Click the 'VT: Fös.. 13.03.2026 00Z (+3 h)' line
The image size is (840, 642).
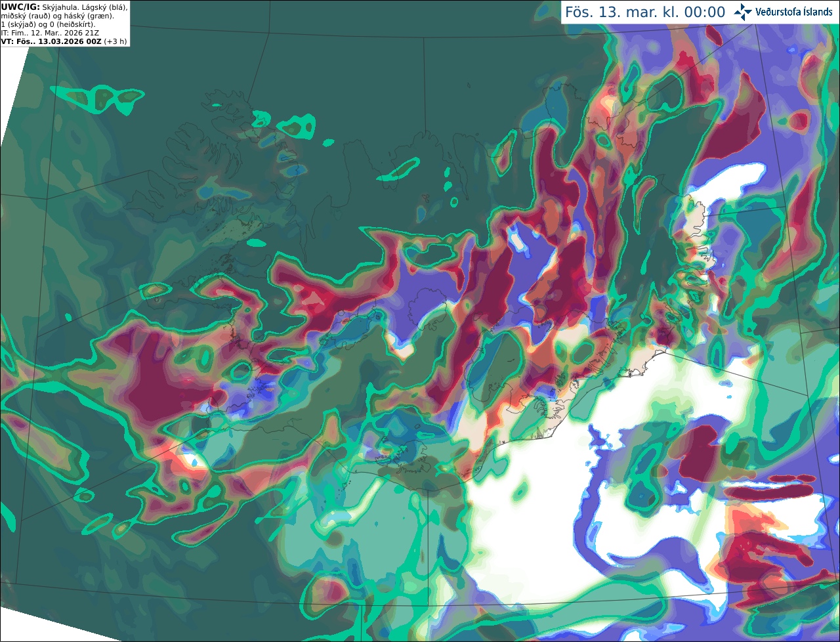64,41
